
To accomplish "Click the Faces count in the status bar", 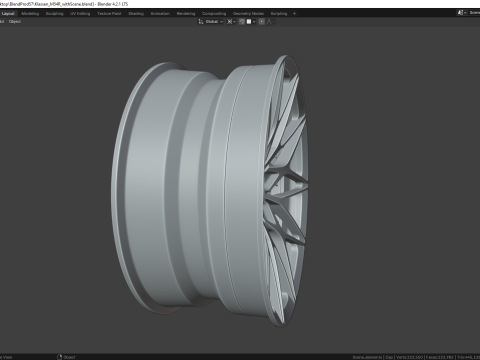I will [x=441, y=357].
